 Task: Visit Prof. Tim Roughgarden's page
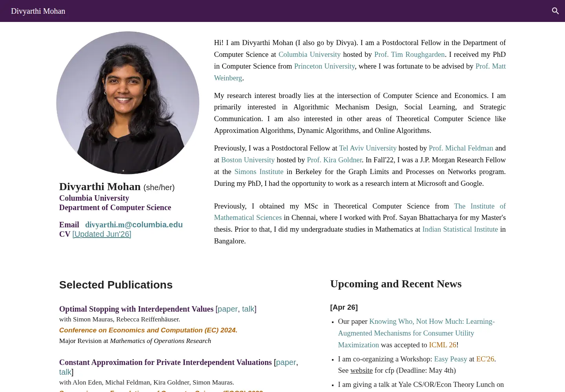[x=409, y=54]
